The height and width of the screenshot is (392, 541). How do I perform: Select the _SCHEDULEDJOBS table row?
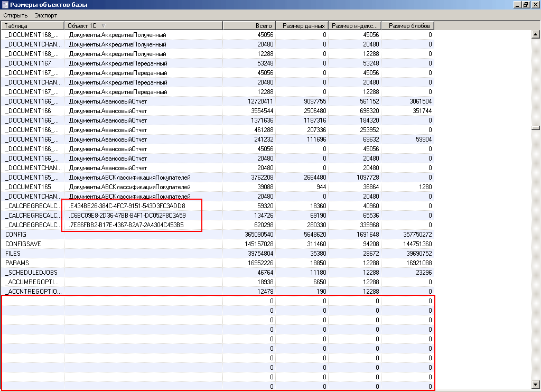point(218,272)
